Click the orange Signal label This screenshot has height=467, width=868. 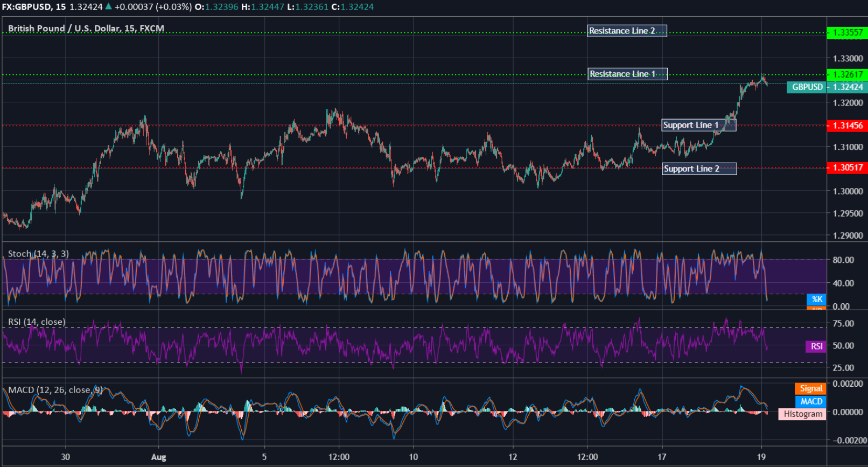pos(810,388)
